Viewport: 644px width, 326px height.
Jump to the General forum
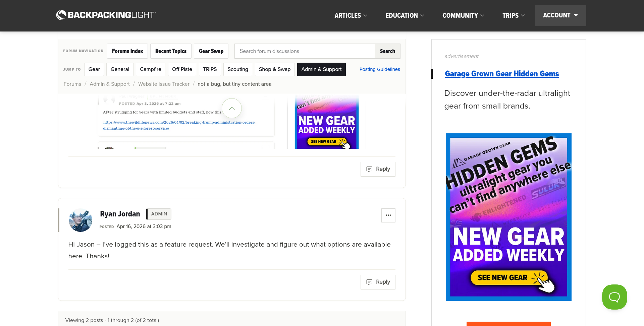click(x=120, y=69)
